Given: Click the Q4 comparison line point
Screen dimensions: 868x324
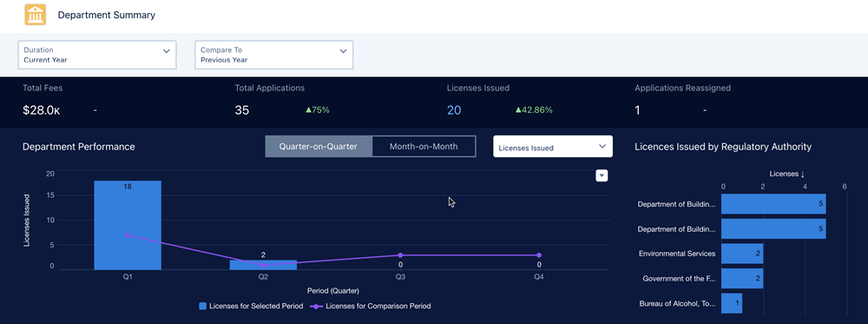Looking at the screenshot, I should [539, 255].
